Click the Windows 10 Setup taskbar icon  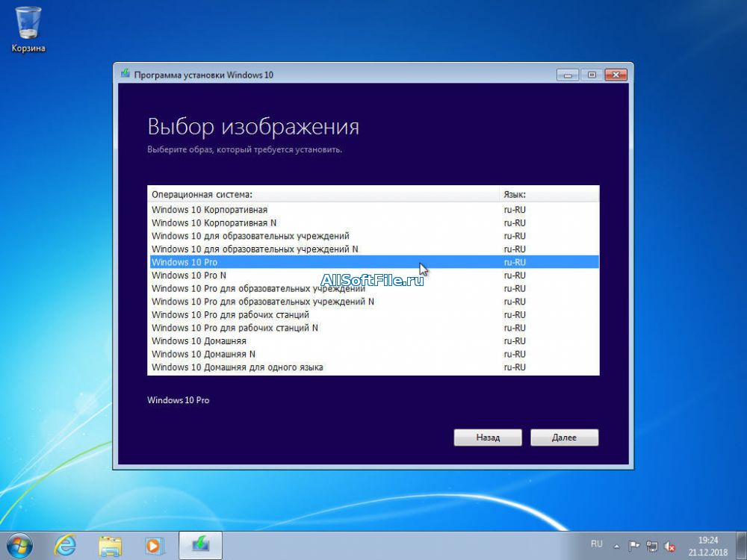point(200,545)
